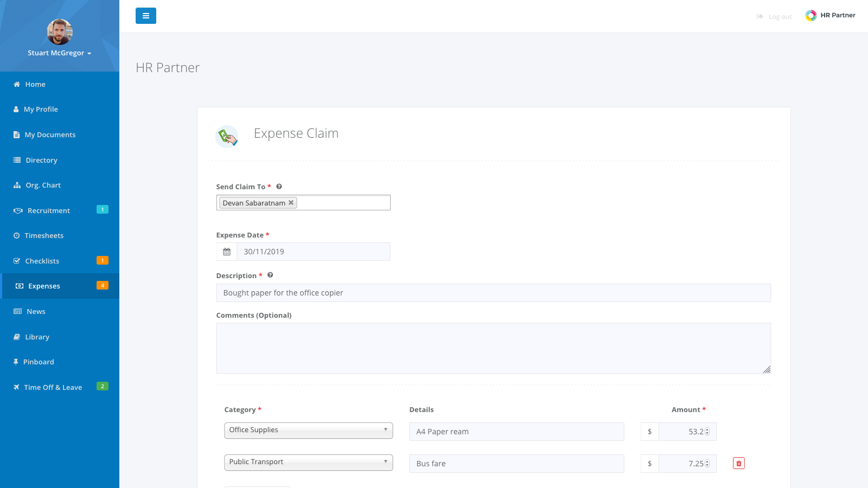This screenshot has height=488, width=868.
Task: Open the Office Supplies category dropdown
Action: point(308,430)
